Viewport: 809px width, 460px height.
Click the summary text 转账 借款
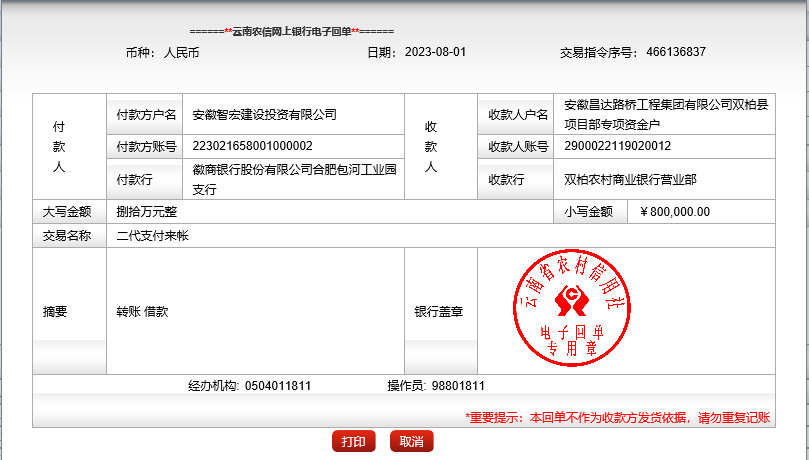(142, 312)
